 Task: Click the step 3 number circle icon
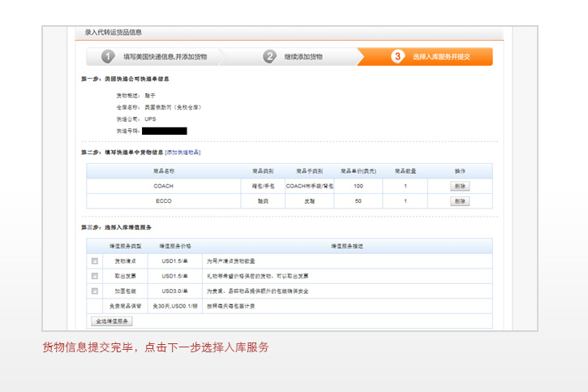pyautogui.click(x=397, y=57)
